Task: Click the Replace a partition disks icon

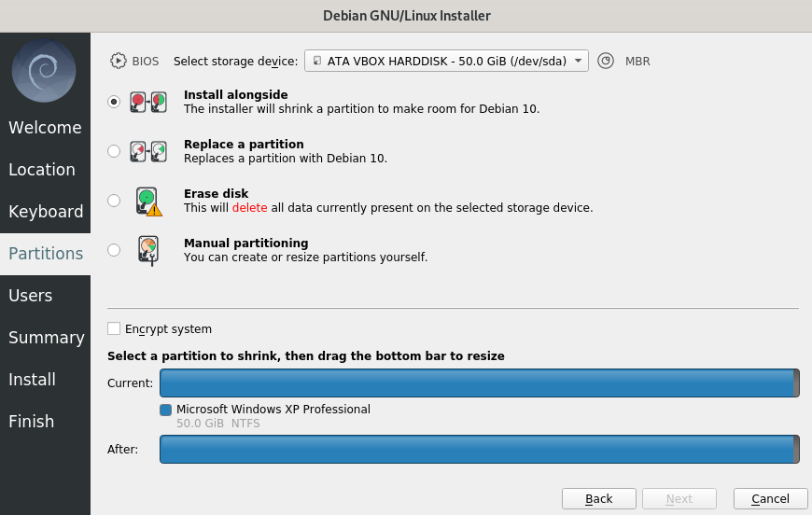Action: tap(148, 151)
